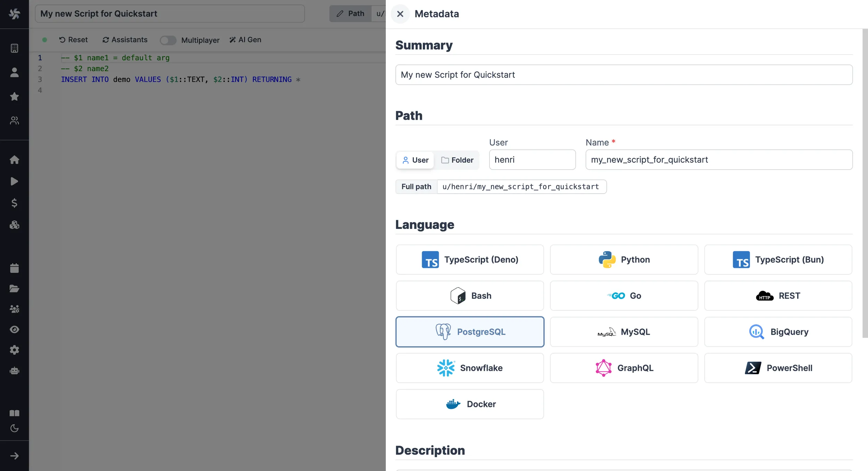This screenshot has height=471, width=868.
Task: Select the Snowflake language option
Action: (x=470, y=368)
